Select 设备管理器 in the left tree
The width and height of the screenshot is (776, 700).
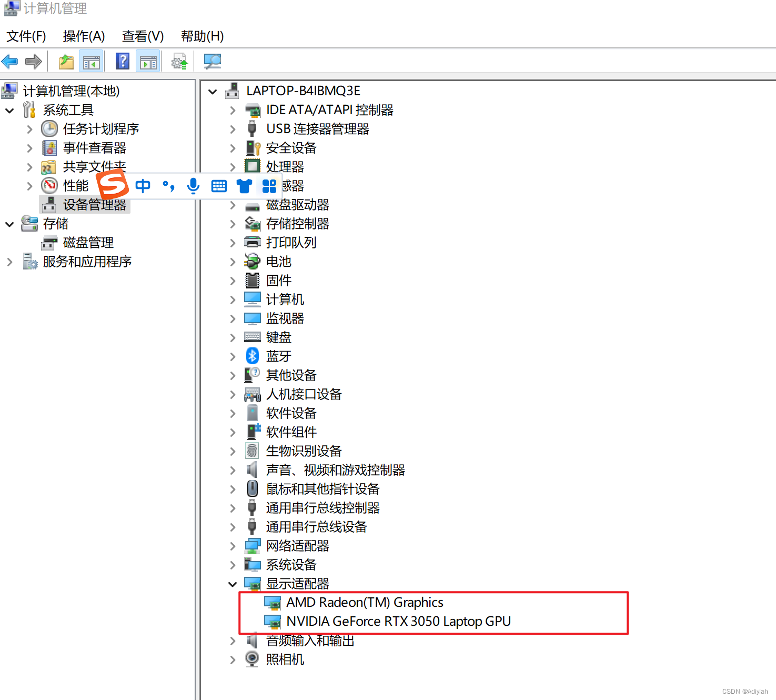[x=95, y=205]
